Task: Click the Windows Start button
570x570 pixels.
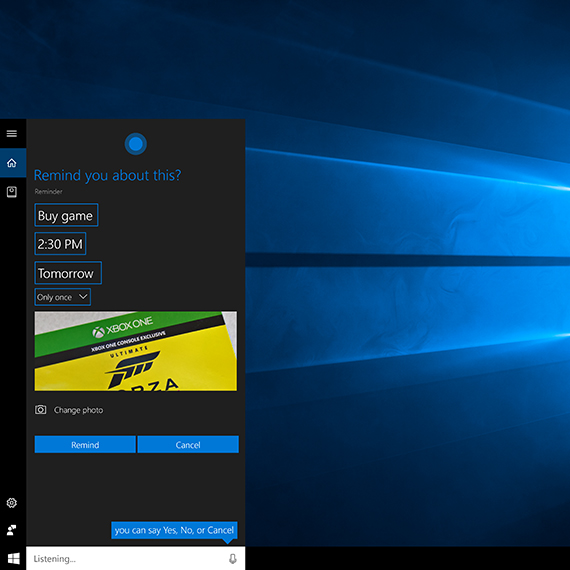Action: [13, 558]
